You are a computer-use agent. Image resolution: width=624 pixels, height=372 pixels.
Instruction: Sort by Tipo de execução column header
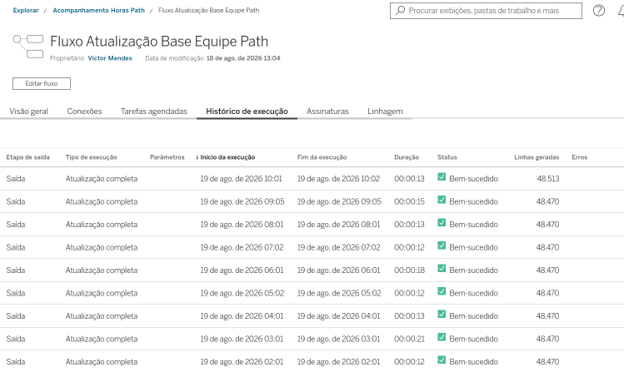(91, 157)
